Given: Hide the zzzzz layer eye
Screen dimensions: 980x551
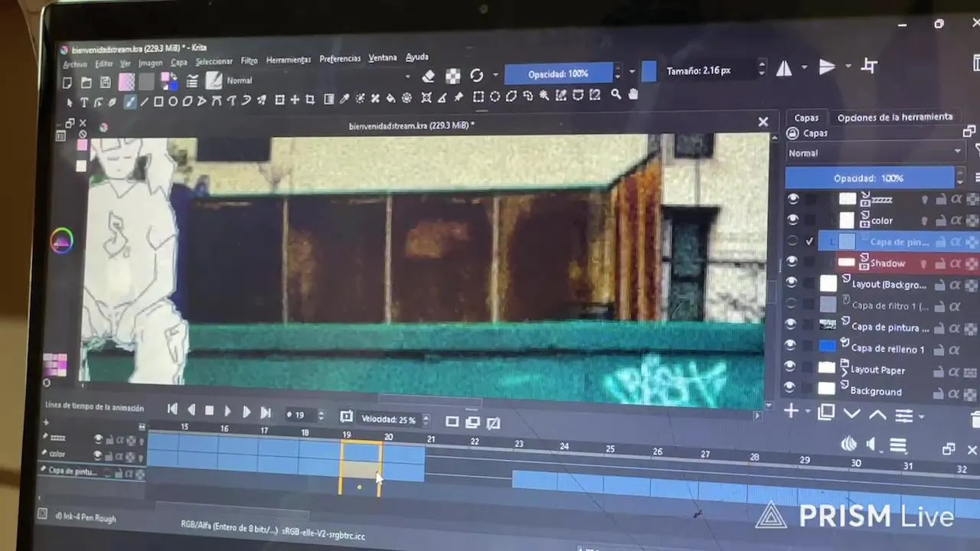Looking at the screenshot, I should [793, 199].
